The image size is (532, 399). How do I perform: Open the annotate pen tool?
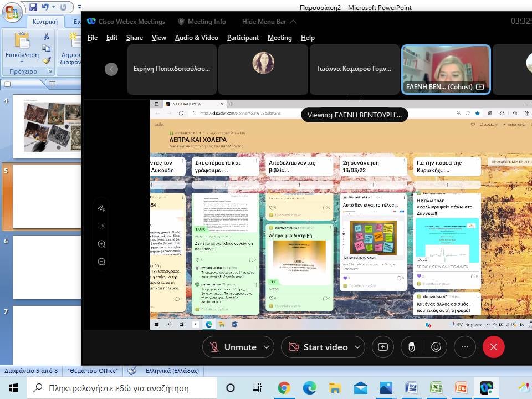pyautogui.click(x=101, y=208)
